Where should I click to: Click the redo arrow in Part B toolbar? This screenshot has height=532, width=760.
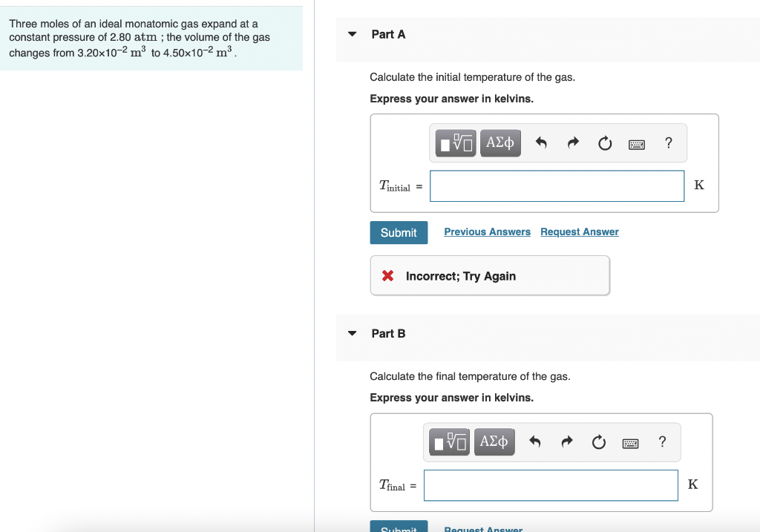tap(566, 441)
